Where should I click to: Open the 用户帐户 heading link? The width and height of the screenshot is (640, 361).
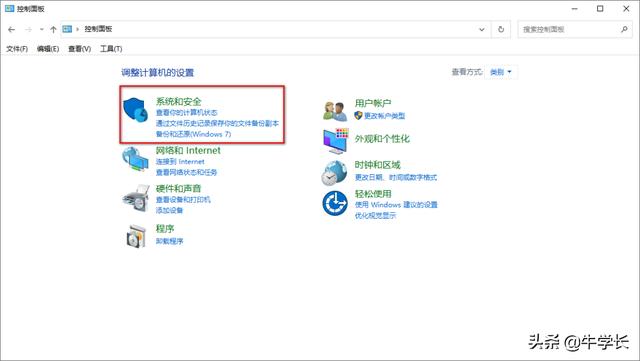373,103
